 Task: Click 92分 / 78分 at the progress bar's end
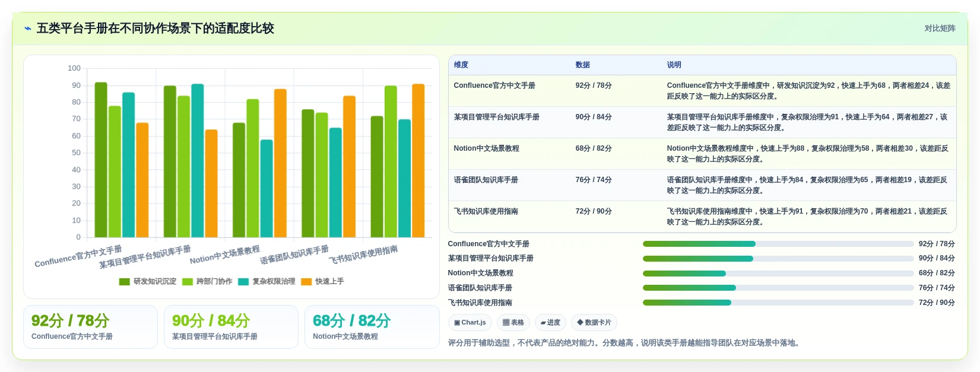[937, 244]
